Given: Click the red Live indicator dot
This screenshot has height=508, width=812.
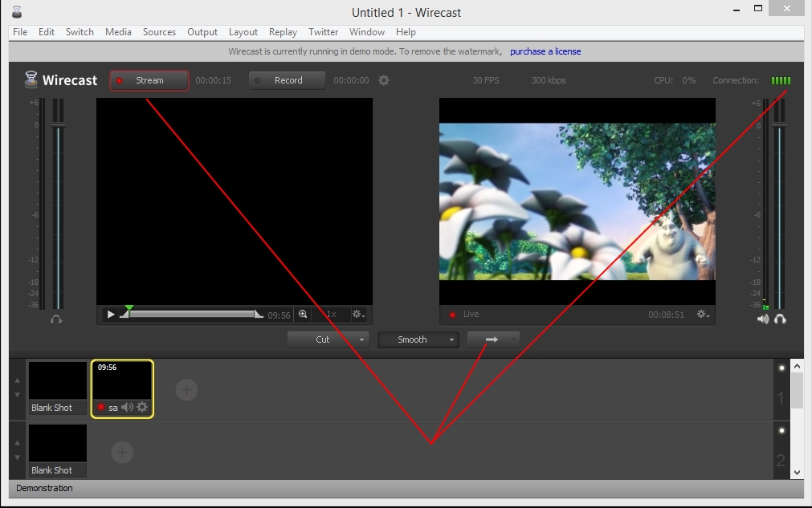Looking at the screenshot, I should tap(453, 315).
